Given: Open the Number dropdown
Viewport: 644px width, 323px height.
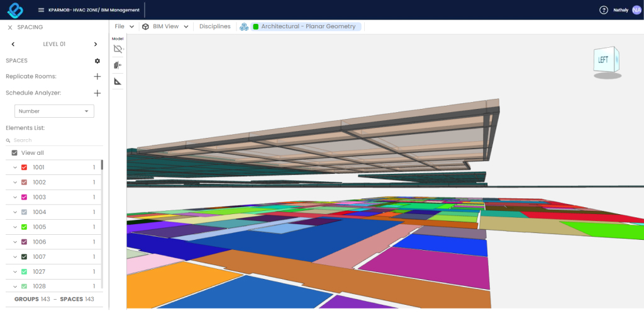Looking at the screenshot, I should tap(54, 111).
